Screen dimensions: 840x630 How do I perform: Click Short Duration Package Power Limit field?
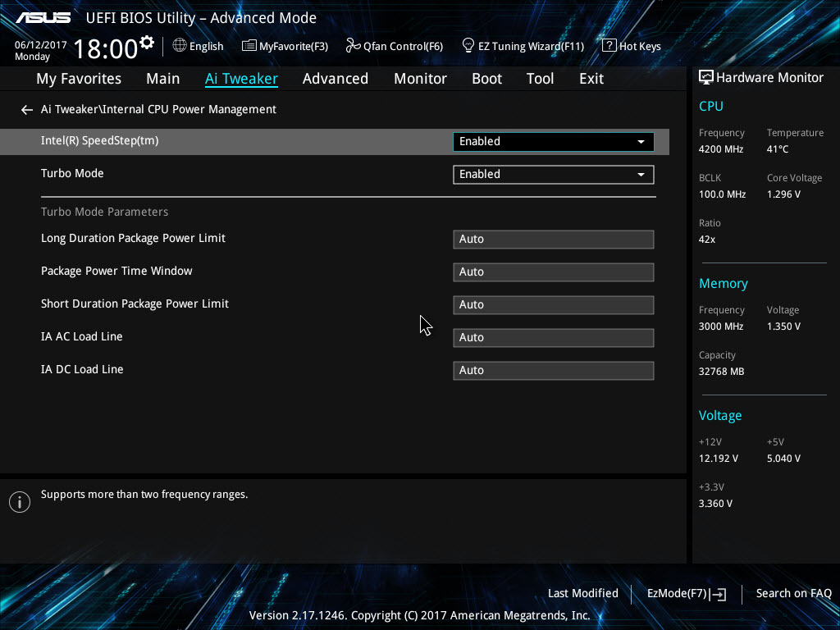[x=554, y=305]
